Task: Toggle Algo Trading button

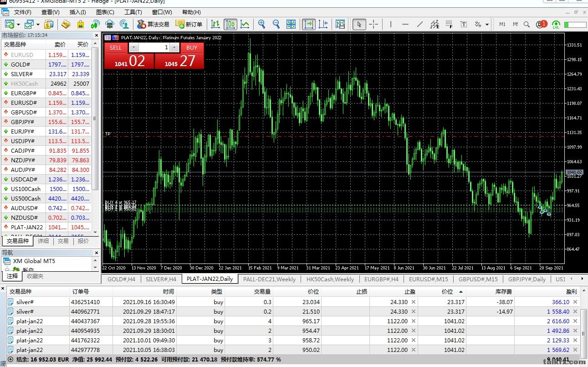Action: [x=153, y=24]
